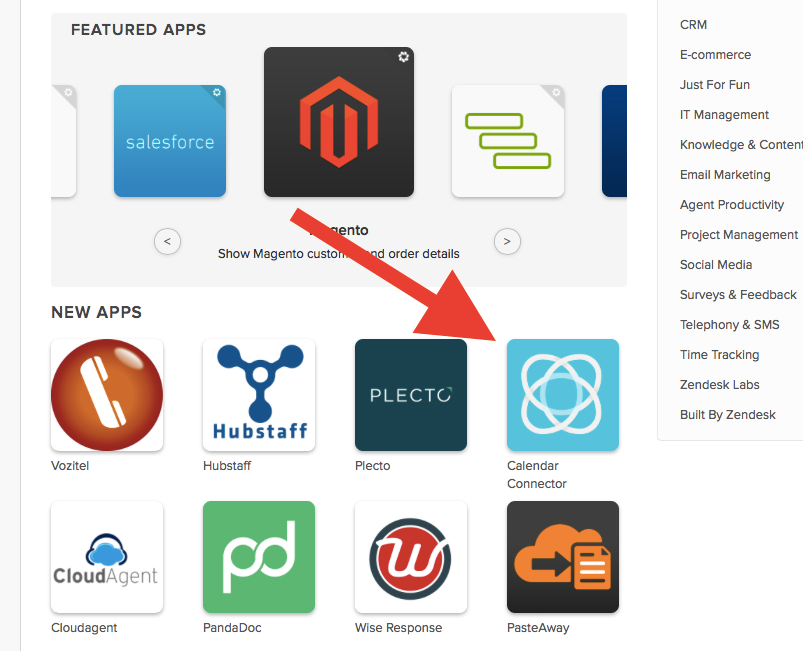
Task: Open the Project Management category
Action: click(739, 235)
